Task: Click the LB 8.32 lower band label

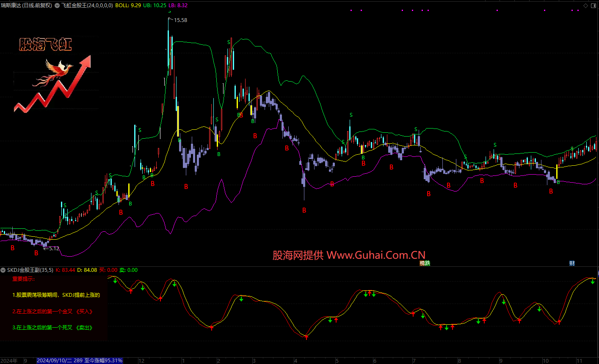Action: point(178,5)
